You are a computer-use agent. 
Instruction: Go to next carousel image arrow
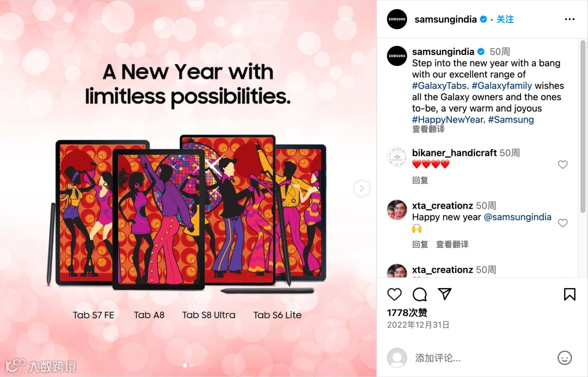[x=362, y=188]
